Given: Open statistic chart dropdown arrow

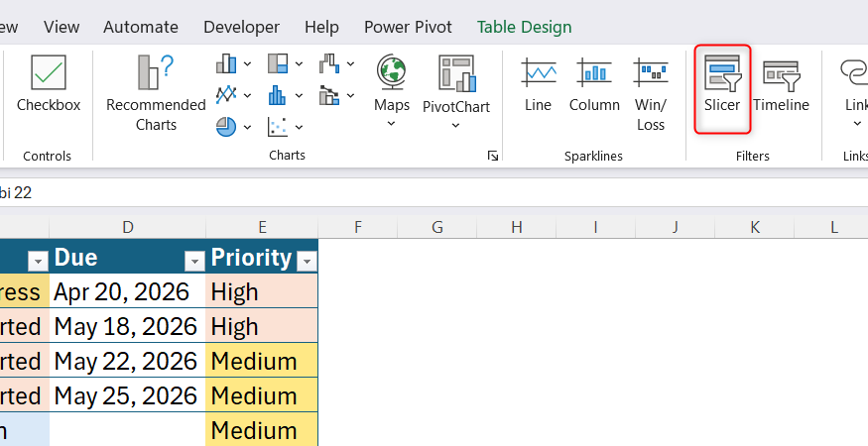Looking at the screenshot, I should tap(299, 96).
